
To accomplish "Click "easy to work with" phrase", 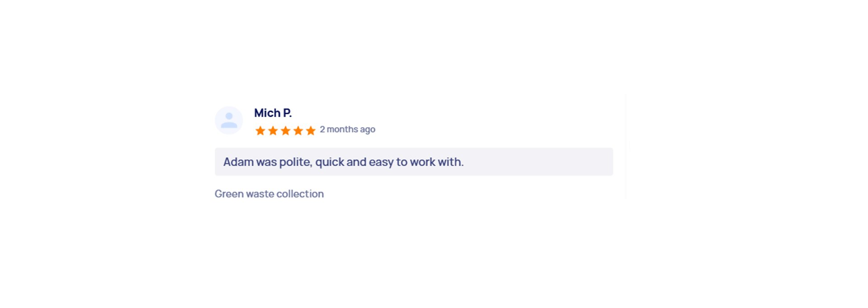I will click(416, 162).
